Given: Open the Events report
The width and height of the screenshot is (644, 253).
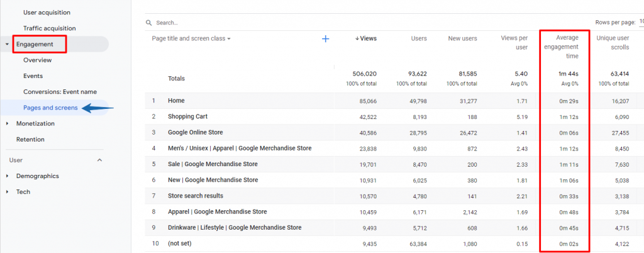Looking at the screenshot, I should (33, 76).
